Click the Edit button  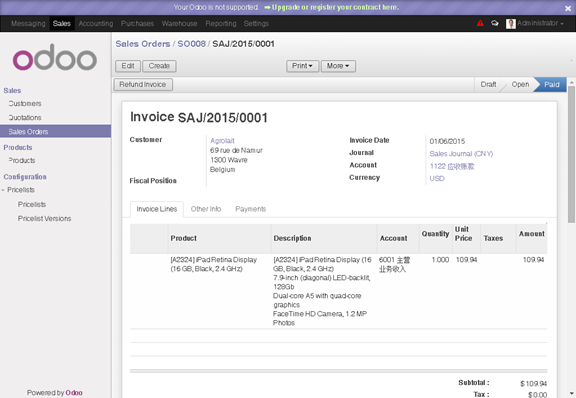click(x=128, y=66)
